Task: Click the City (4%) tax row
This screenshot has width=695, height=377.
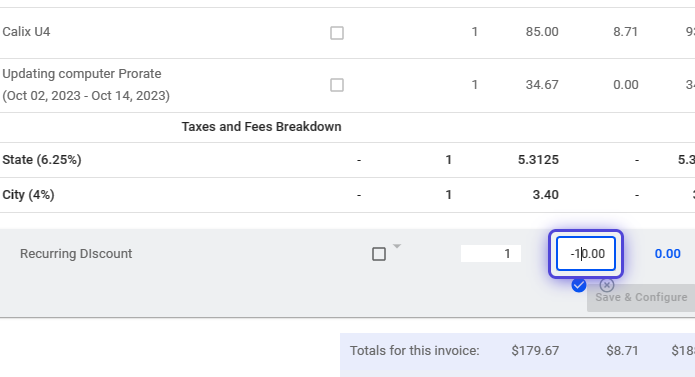Action: coord(348,195)
